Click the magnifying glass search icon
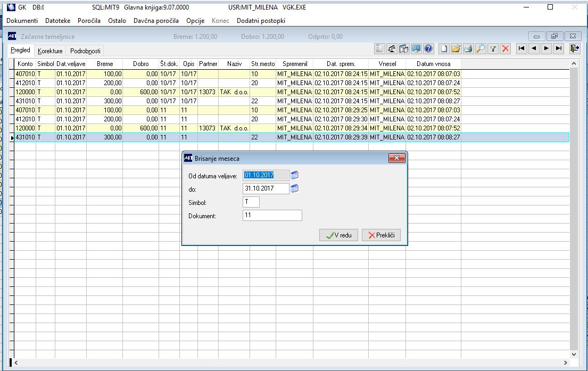 [x=481, y=49]
